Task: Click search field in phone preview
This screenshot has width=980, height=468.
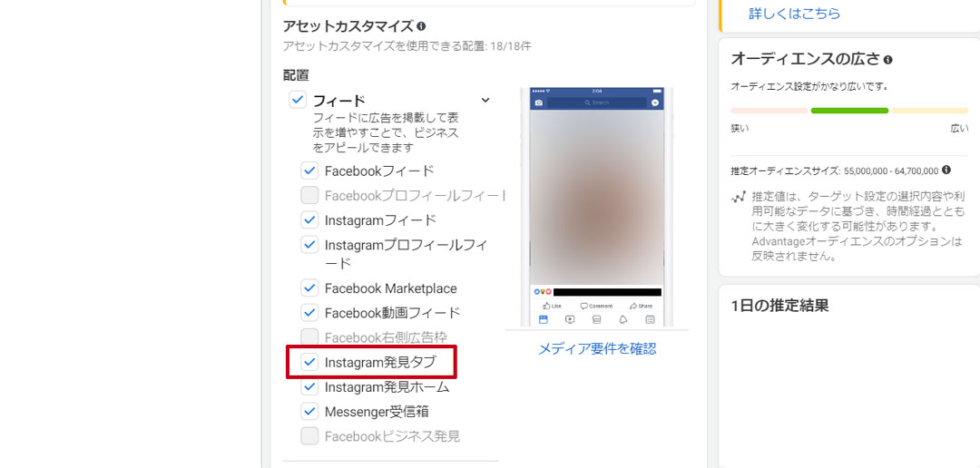Action: pyautogui.click(x=597, y=103)
